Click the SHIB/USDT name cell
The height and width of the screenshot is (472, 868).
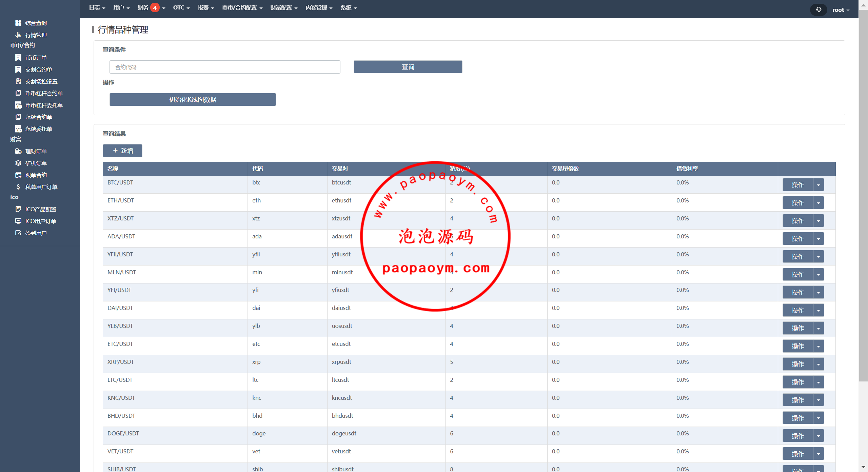pyautogui.click(x=175, y=467)
